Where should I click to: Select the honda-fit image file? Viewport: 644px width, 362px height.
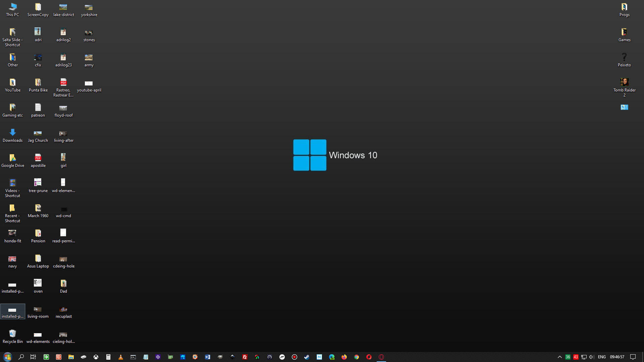[13, 236]
